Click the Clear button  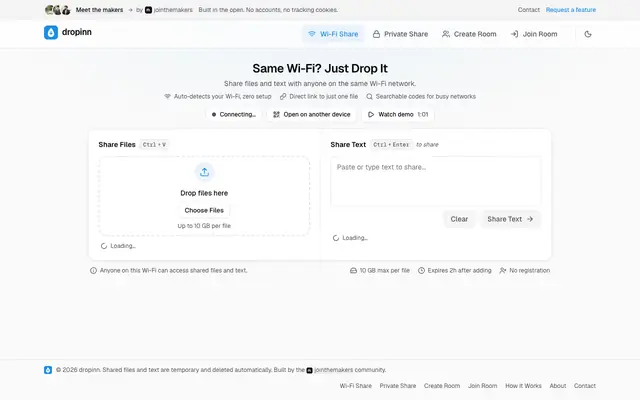[459, 219]
